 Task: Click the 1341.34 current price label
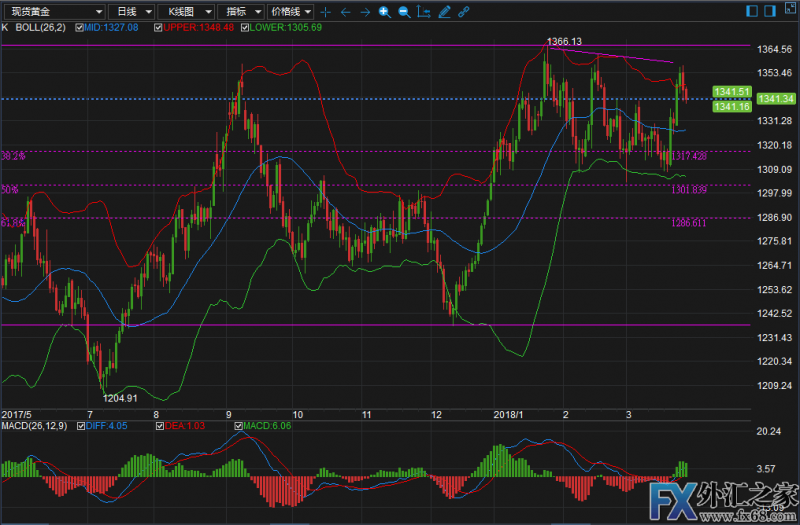click(776, 99)
